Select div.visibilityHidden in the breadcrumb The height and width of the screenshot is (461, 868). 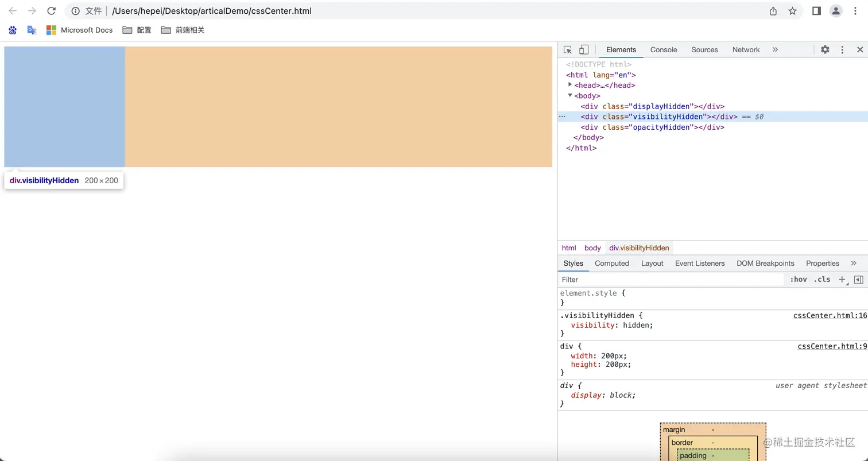pyautogui.click(x=639, y=248)
